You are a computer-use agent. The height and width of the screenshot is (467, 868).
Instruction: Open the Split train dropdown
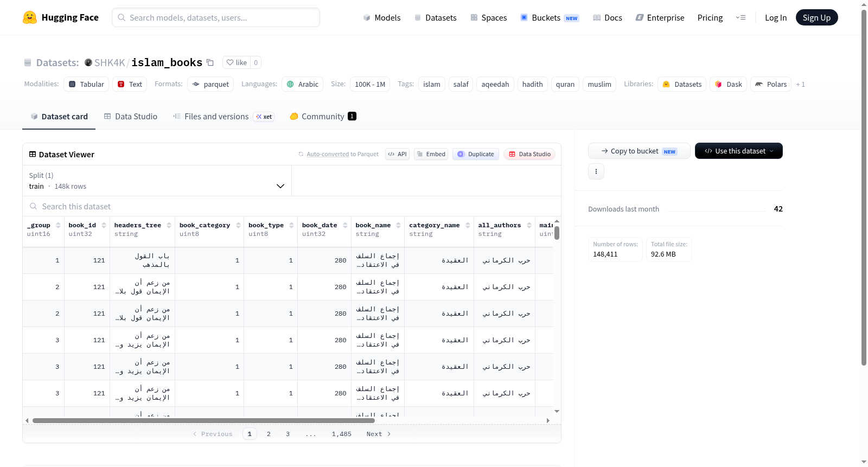pos(157,181)
